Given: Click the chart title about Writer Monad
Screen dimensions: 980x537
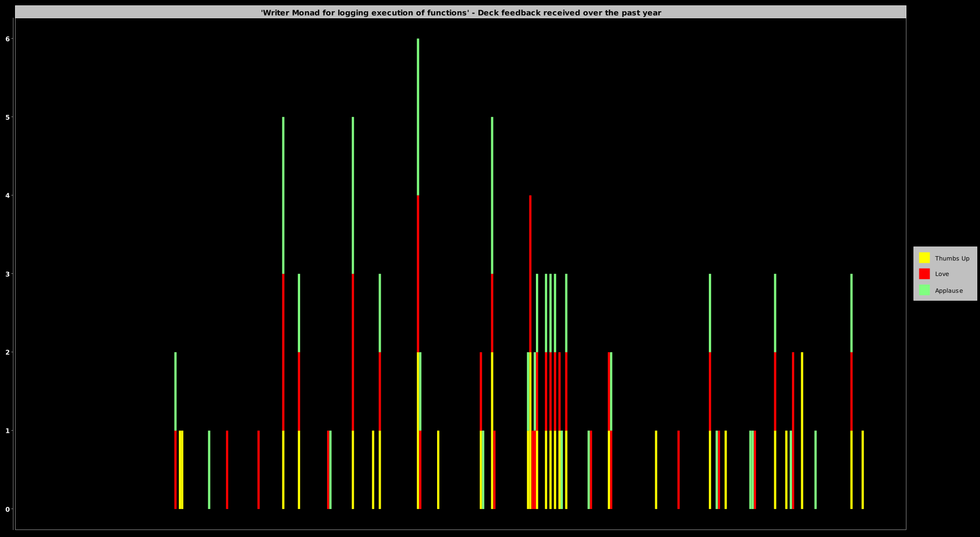Looking at the screenshot, I should [x=461, y=12].
